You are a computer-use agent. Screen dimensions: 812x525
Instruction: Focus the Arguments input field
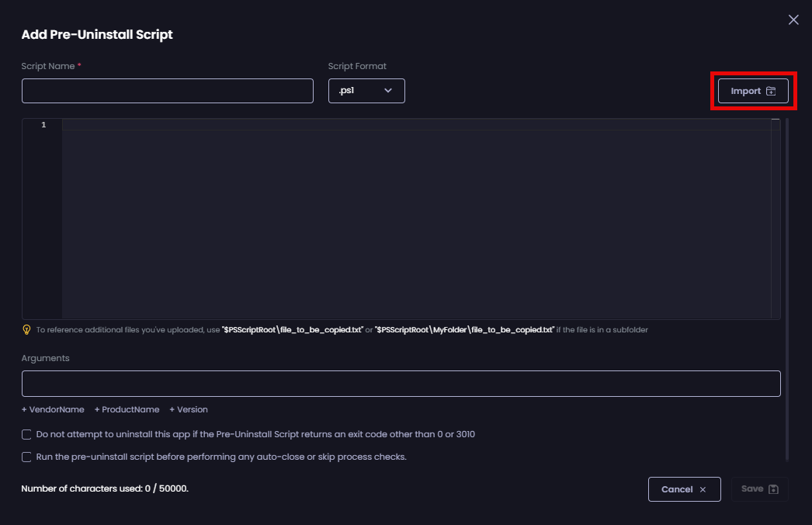(401, 383)
